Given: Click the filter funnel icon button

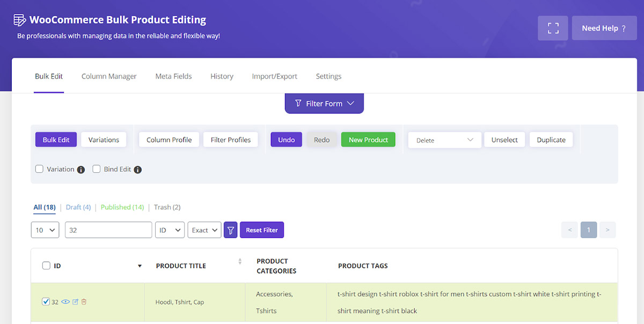Looking at the screenshot, I should (x=230, y=230).
